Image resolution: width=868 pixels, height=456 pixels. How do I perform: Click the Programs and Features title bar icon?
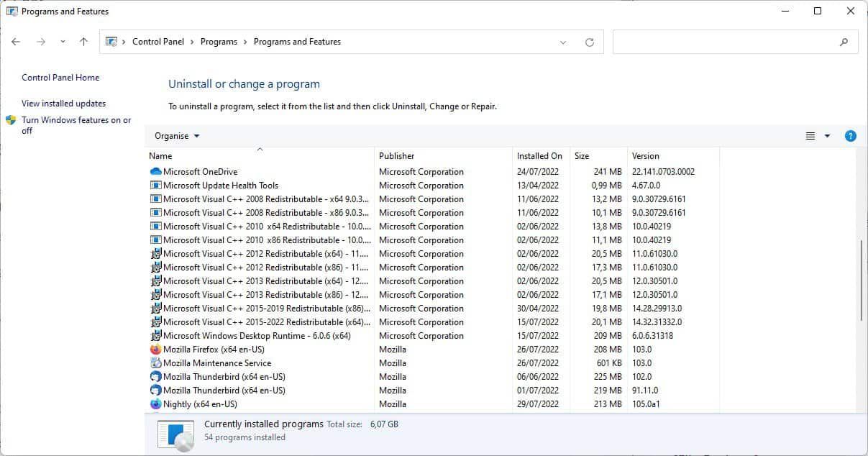point(12,12)
